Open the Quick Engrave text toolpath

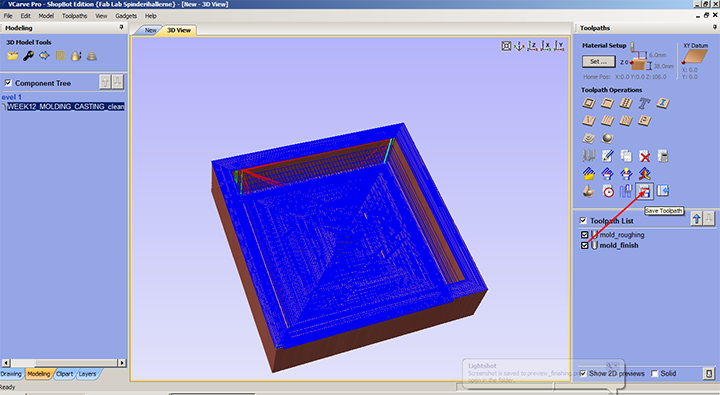pyautogui.click(x=644, y=103)
